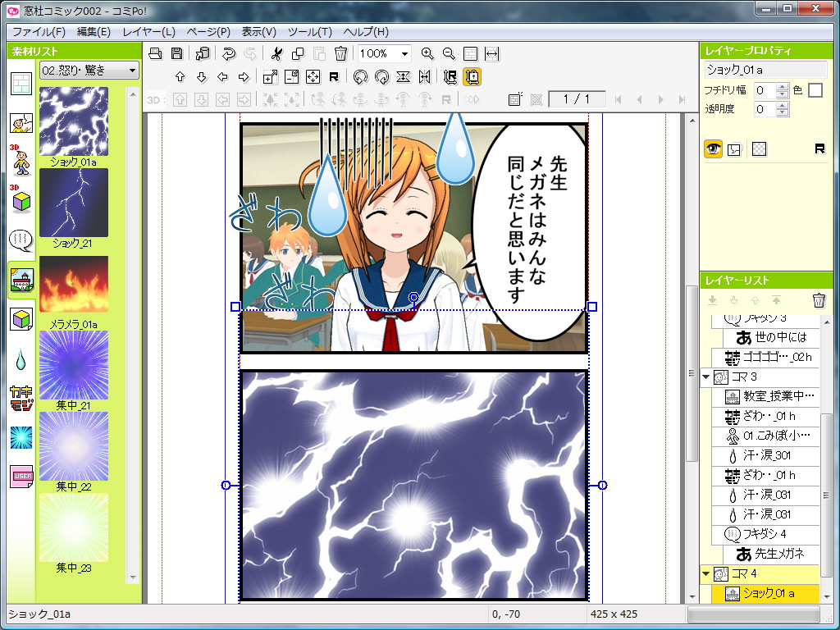Viewport: 840px width, 630px height.
Task: Pick the outline color swatch next to 色
Action: click(x=815, y=90)
